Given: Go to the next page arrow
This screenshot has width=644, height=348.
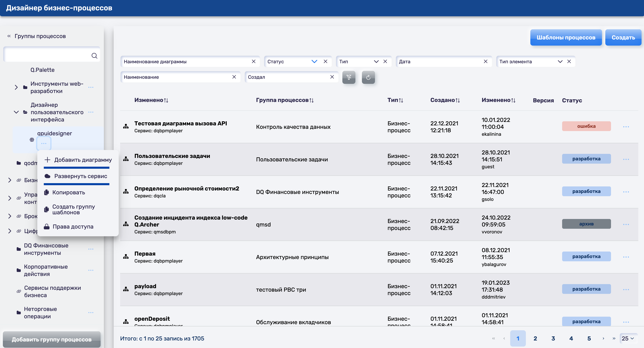Looking at the screenshot, I should [603, 338].
